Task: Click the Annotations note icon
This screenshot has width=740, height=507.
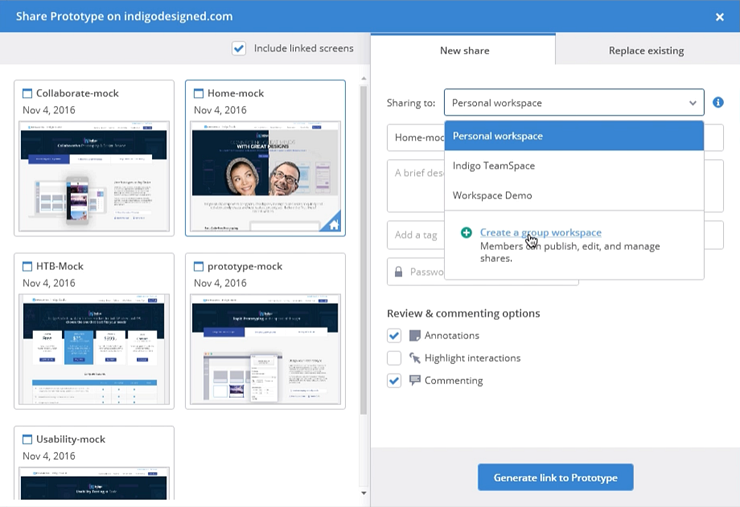Action: (415, 336)
